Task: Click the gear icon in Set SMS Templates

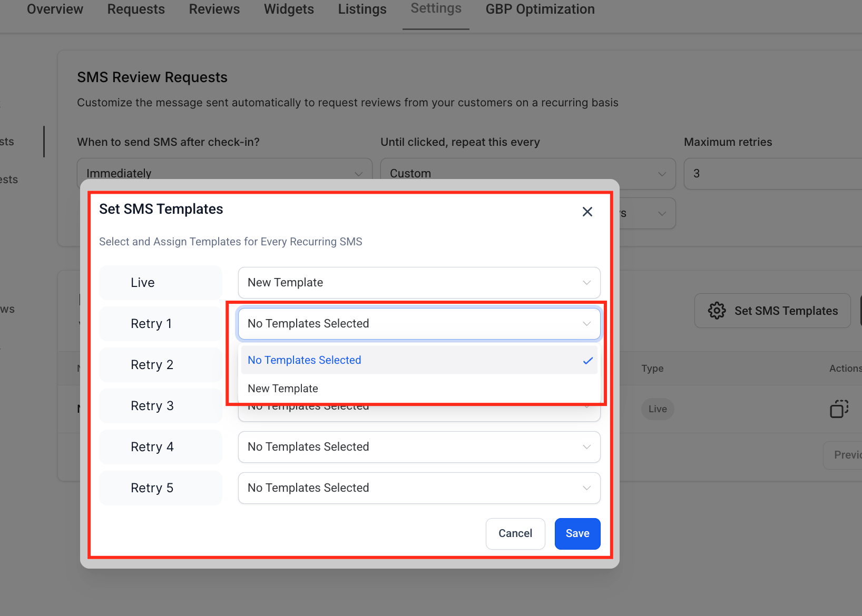Action: click(717, 311)
